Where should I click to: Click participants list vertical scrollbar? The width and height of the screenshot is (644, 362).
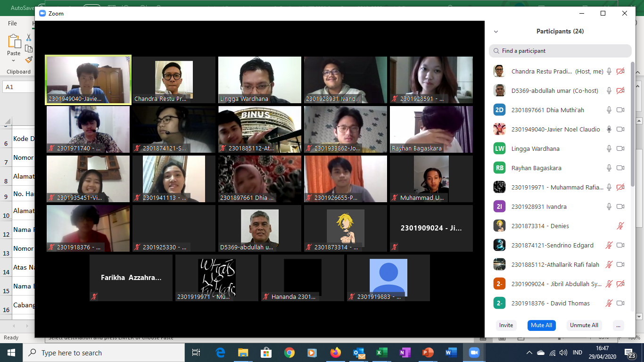click(632, 124)
